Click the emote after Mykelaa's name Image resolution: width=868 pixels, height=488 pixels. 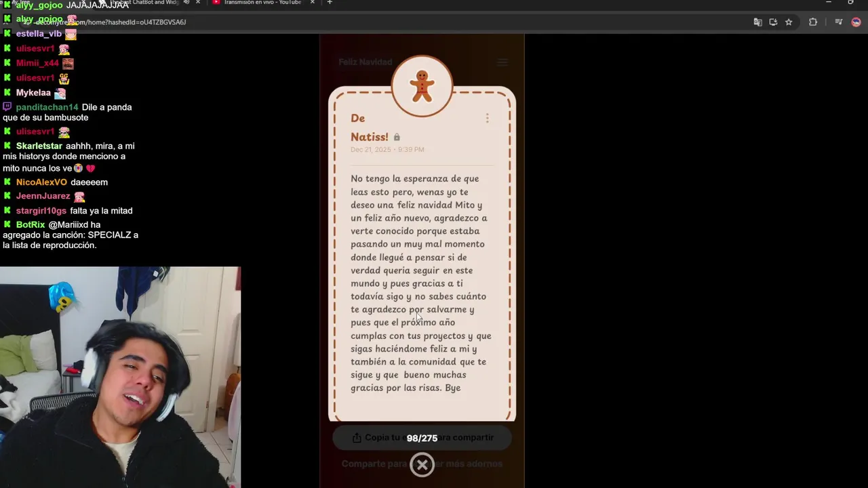(60, 93)
